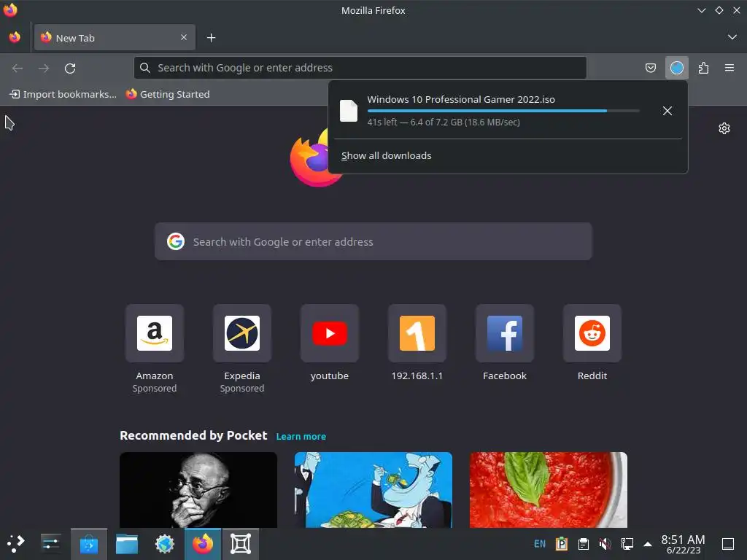Expand the list all tabs chevron
This screenshot has width=747, height=560.
[x=732, y=37]
